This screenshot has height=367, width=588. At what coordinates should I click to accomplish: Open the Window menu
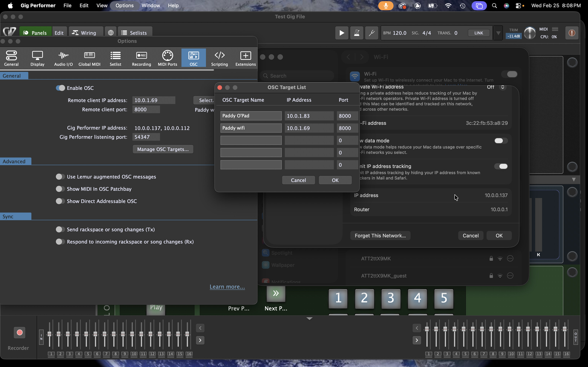(x=151, y=5)
